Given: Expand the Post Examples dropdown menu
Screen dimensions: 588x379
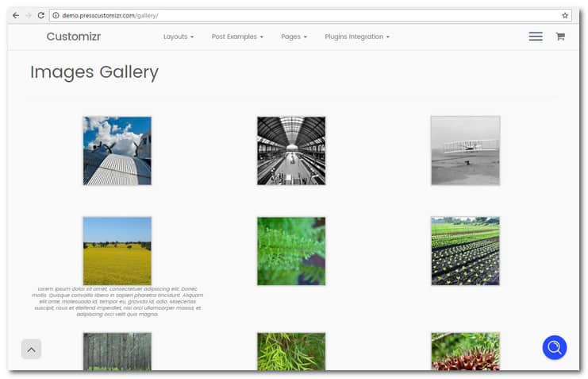Looking at the screenshot, I should coord(237,37).
